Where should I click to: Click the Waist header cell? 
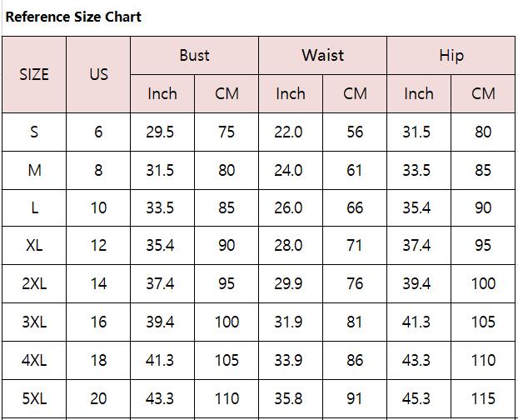tap(323, 55)
